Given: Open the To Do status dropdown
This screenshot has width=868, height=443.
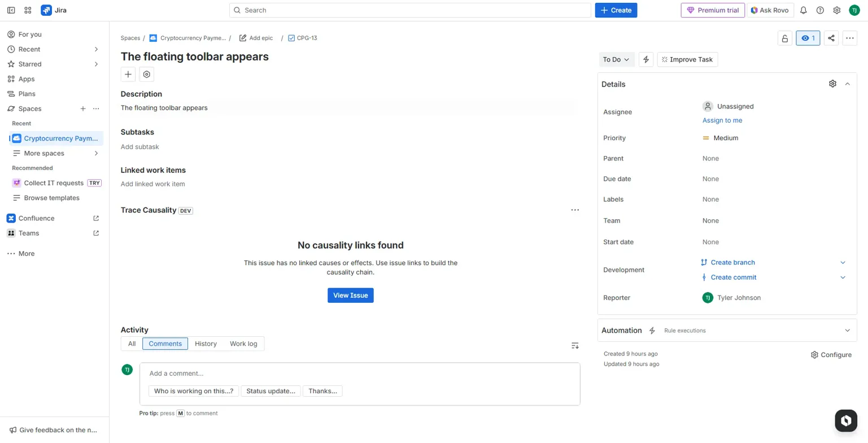Looking at the screenshot, I should (616, 59).
